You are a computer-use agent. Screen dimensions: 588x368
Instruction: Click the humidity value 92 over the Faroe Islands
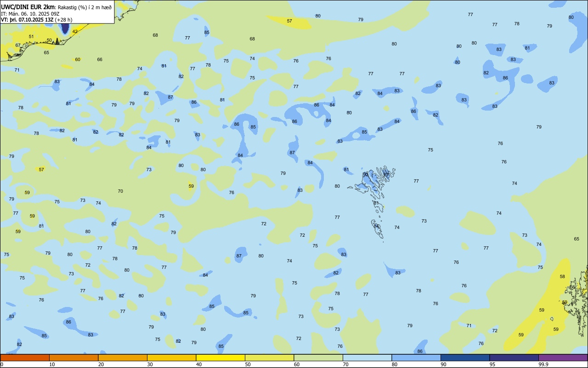coord(366,175)
